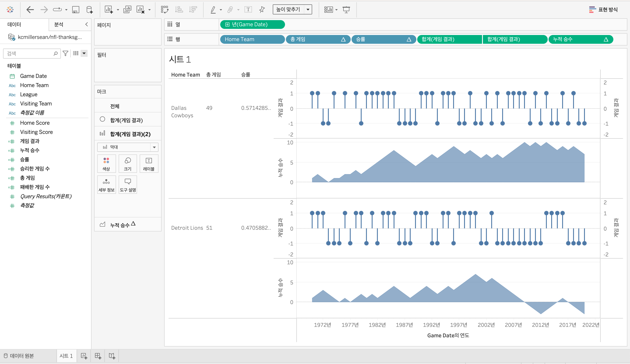Select the Home Team field
This screenshot has width=630, height=364.
tap(34, 85)
